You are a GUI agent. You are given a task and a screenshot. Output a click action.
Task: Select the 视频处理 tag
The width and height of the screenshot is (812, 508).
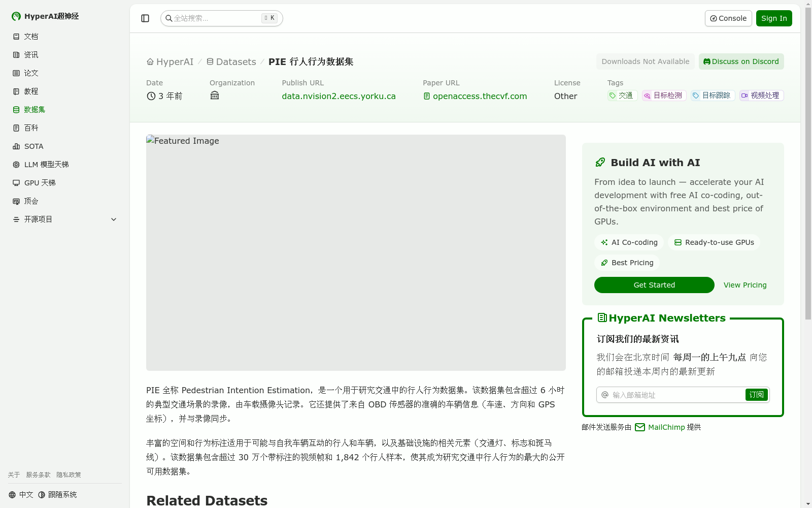pos(761,96)
